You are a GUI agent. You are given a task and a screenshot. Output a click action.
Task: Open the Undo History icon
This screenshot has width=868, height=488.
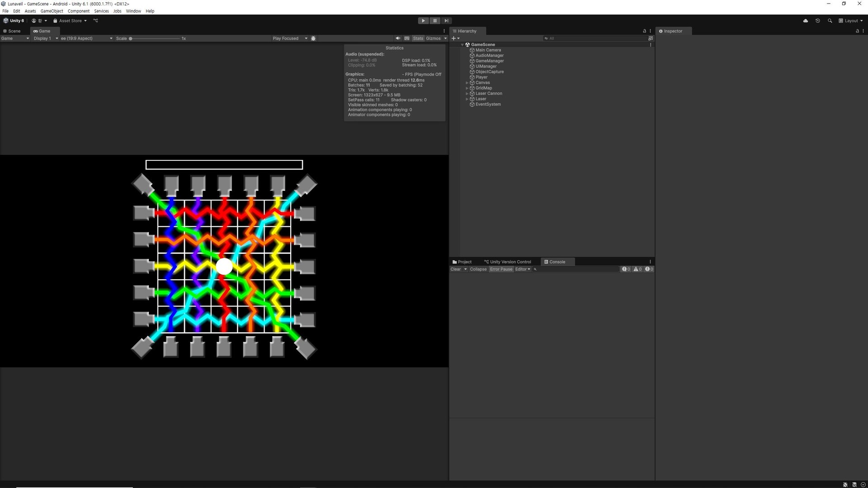point(817,21)
